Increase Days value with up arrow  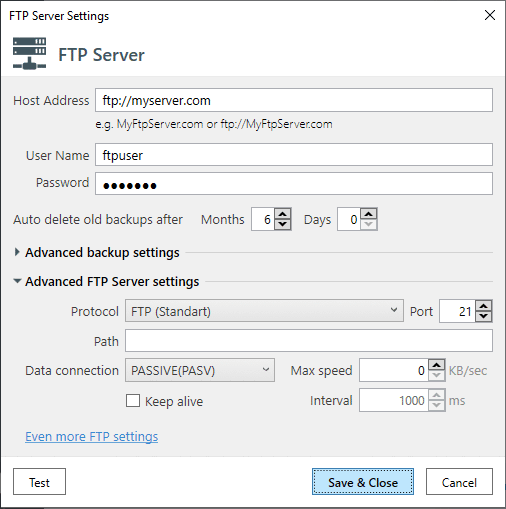click(369, 214)
